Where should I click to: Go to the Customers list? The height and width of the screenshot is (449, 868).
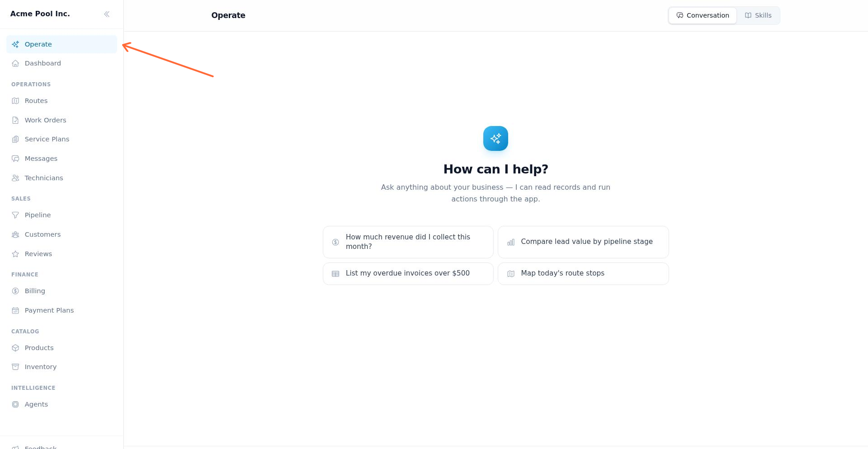pos(61,234)
